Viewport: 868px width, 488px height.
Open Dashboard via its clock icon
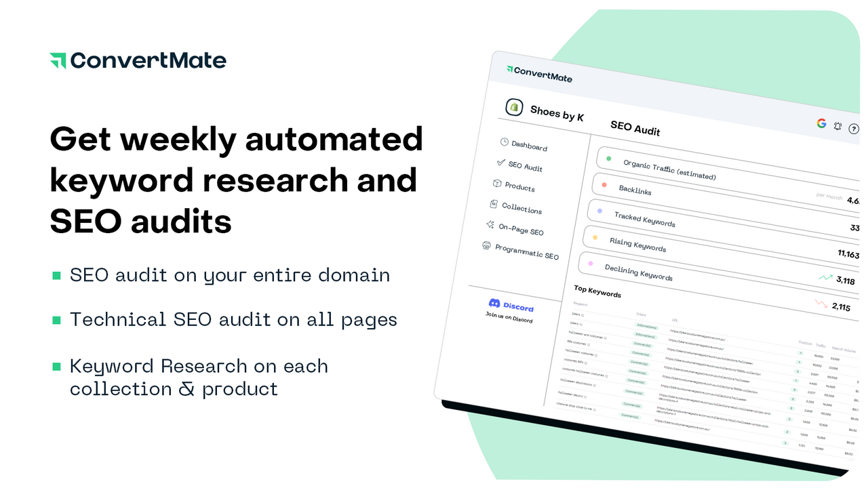click(x=505, y=142)
